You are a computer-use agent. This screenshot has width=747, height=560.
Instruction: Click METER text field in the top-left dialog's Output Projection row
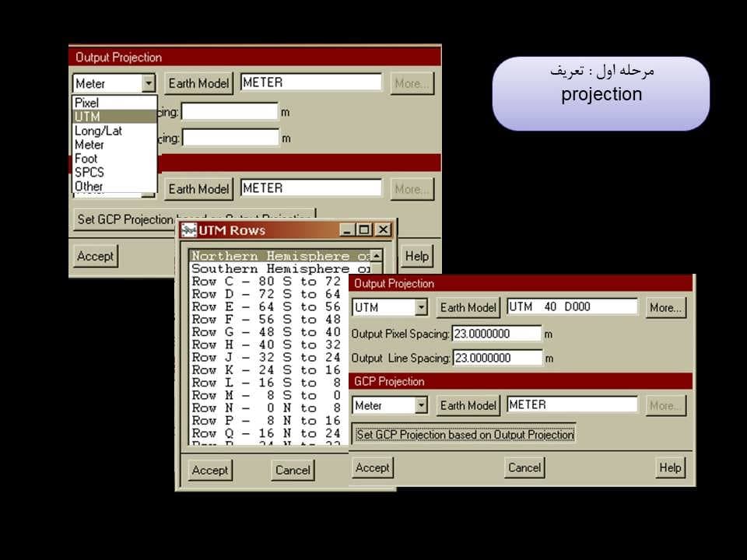[310, 82]
